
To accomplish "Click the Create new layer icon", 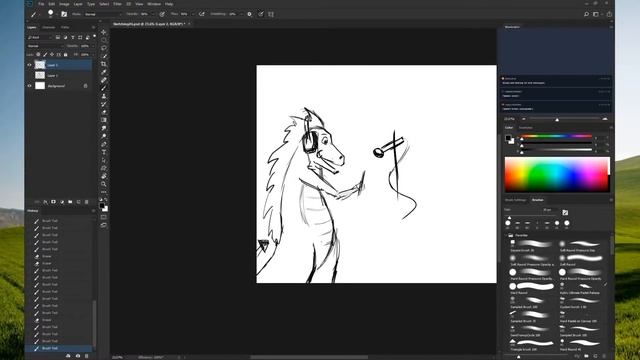I will [x=78, y=202].
